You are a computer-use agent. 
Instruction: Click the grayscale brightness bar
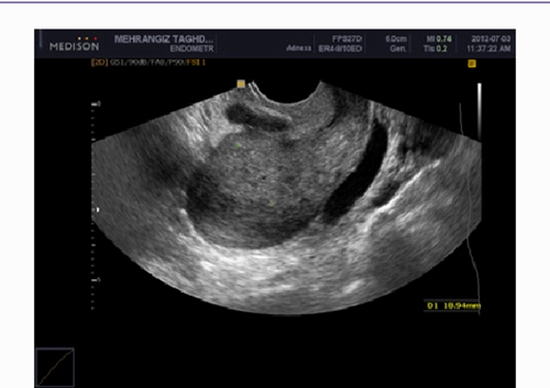click(479, 111)
